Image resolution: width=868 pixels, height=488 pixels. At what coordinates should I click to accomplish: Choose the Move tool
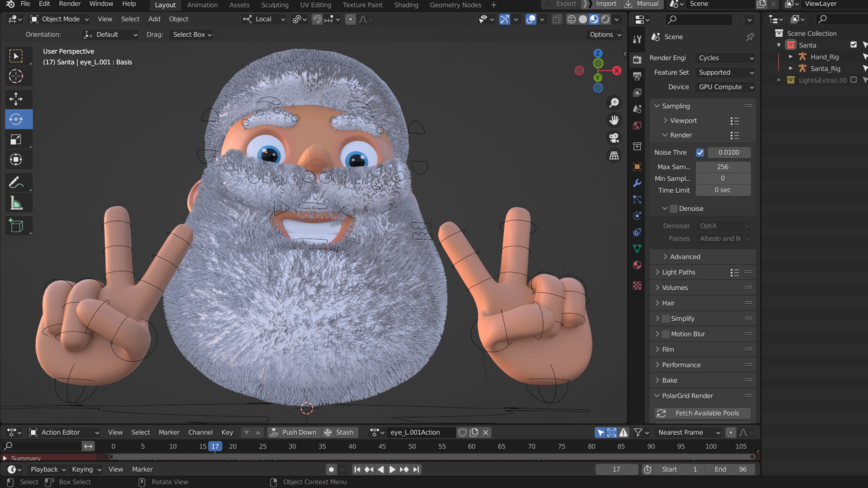point(16,99)
